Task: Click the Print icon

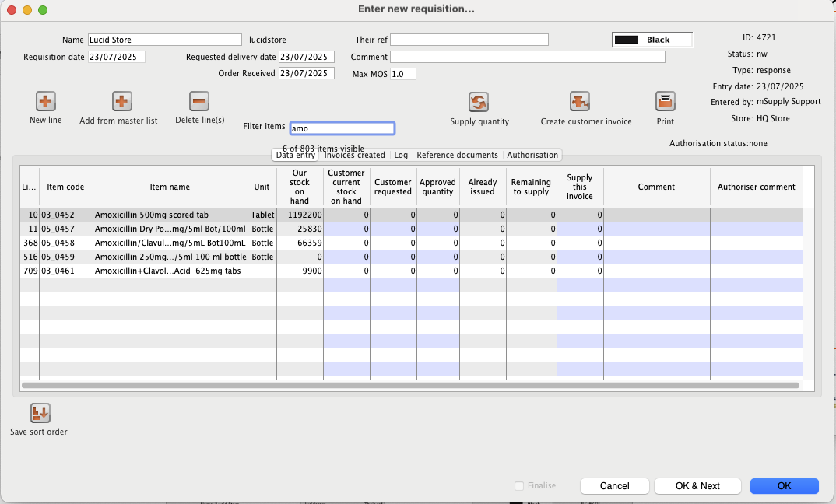Action: (665, 102)
